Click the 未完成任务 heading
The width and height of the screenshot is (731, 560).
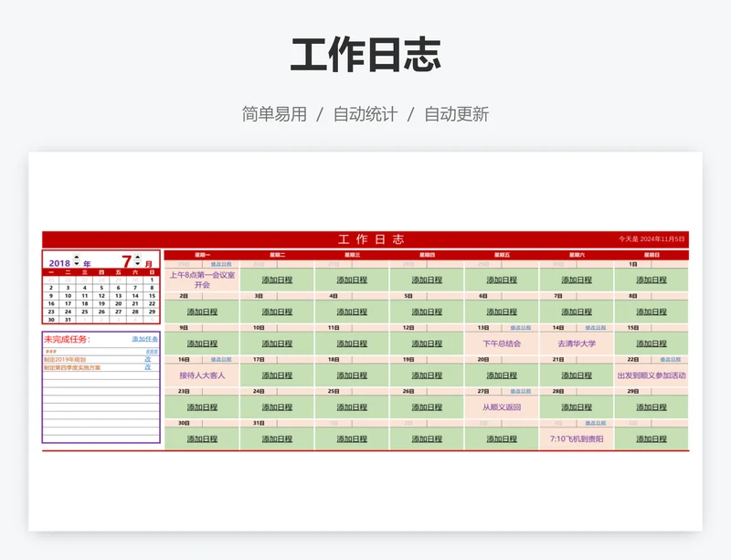pyautogui.click(x=67, y=339)
